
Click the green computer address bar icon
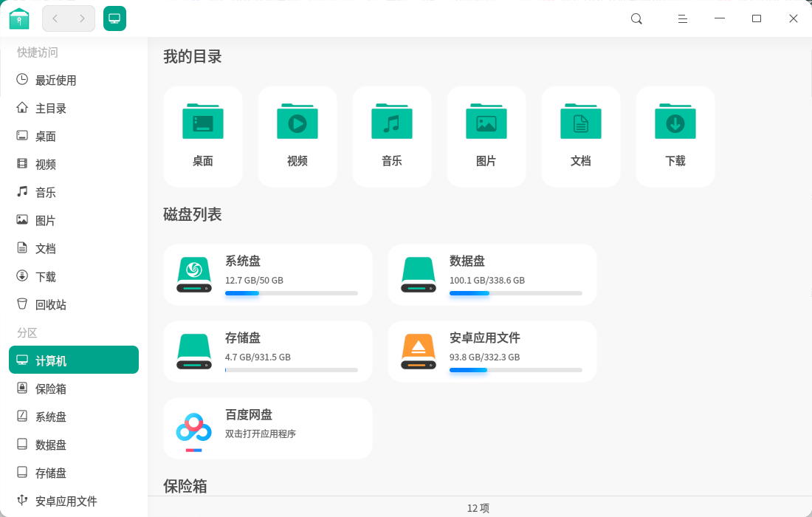click(114, 18)
